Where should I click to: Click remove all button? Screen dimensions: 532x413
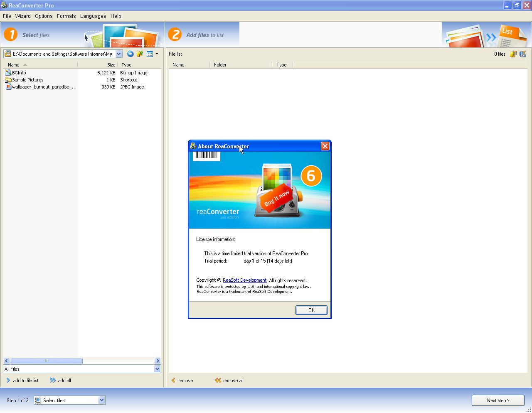click(x=229, y=380)
